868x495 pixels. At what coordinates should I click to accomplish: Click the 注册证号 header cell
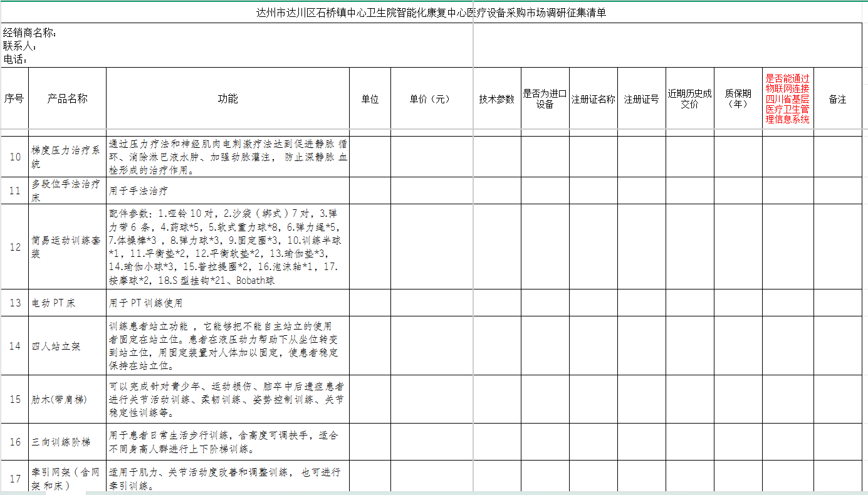pos(641,99)
